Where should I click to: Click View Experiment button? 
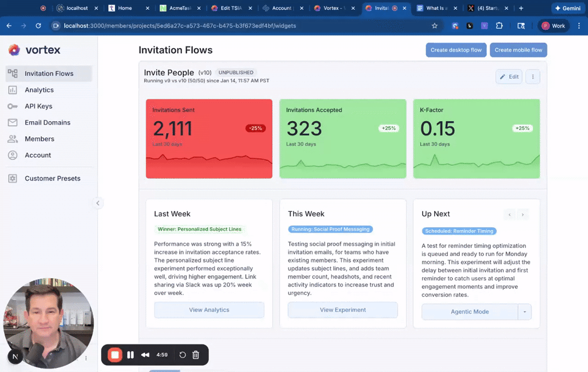pos(343,310)
